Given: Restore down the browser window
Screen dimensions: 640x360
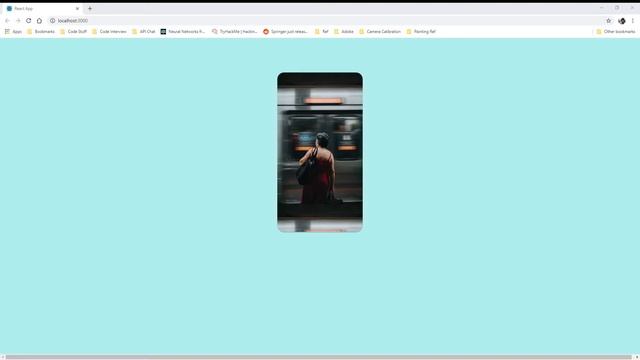Looking at the screenshot, I should click(x=617, y=8).
